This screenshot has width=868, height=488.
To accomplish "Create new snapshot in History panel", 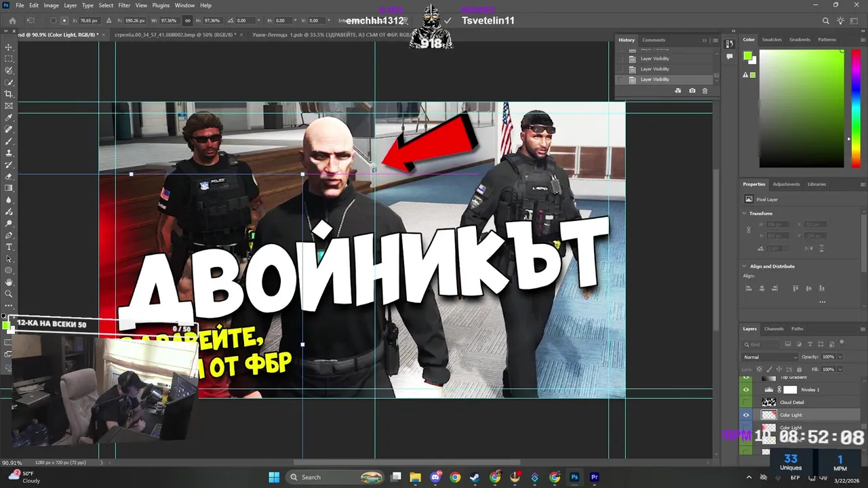I will tap(692, 91).
